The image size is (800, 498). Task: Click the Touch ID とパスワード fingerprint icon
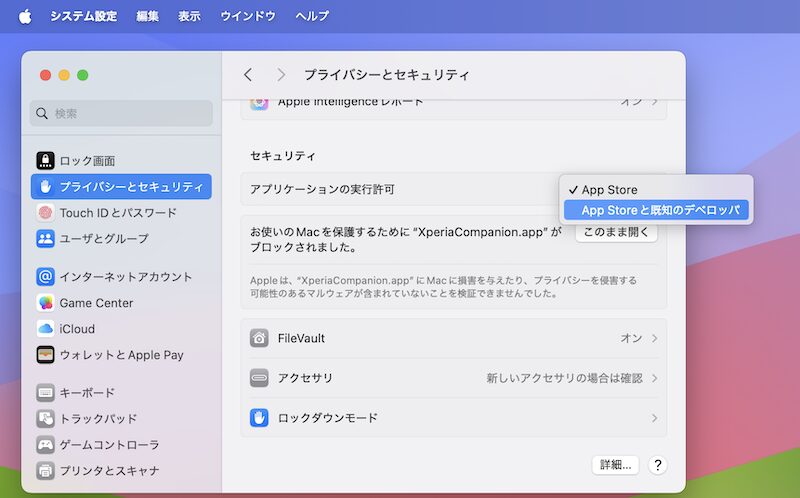(x=46, y=212)
